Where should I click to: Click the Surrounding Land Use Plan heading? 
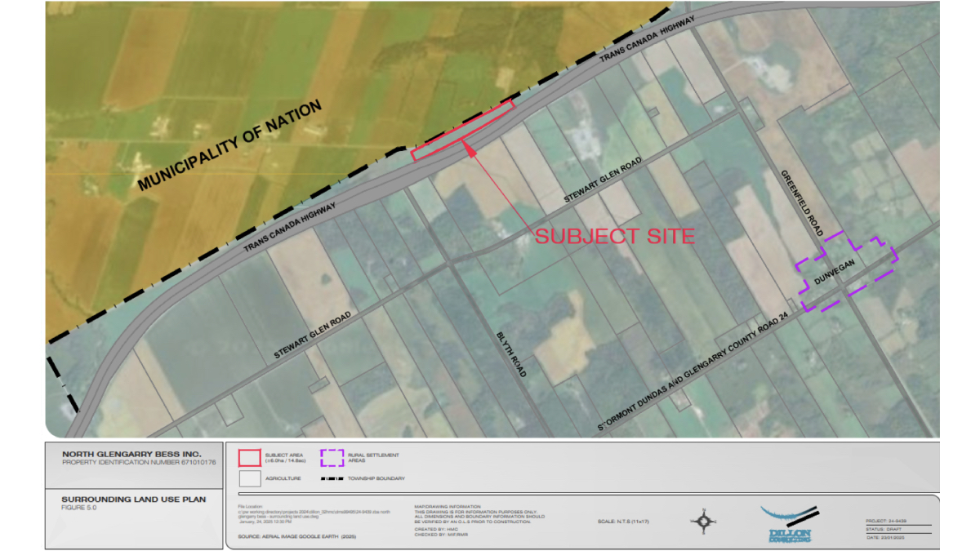(x=133, y=499)
